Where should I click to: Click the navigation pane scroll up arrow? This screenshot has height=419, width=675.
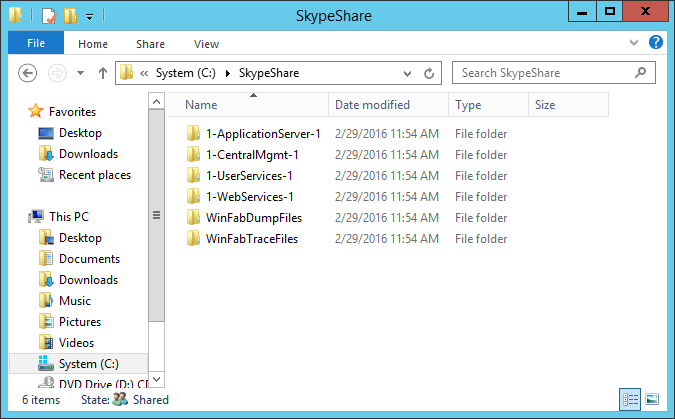tap(156, 102)
